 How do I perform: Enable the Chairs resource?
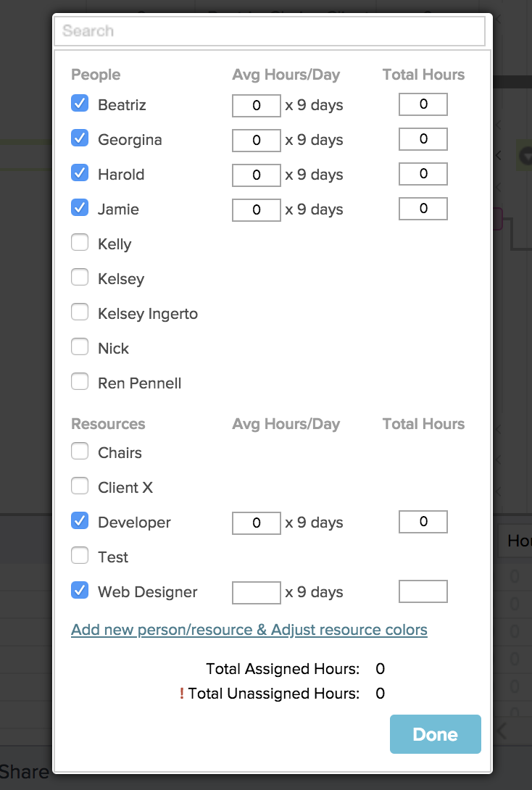80,451
